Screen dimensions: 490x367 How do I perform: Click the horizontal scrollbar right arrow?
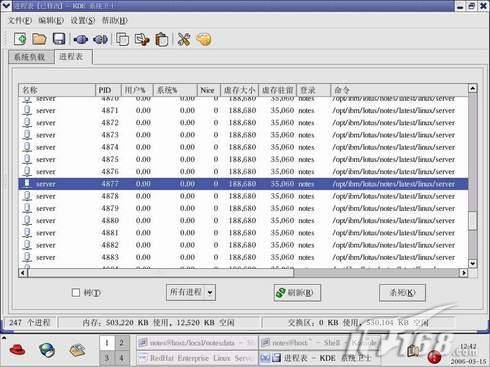point(464,273)
